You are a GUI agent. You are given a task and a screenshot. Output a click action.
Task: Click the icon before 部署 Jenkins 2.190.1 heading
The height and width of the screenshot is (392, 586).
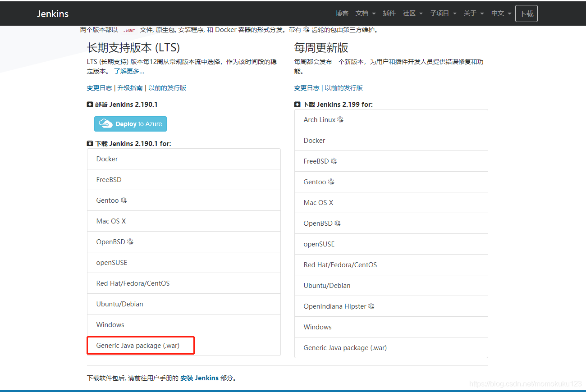[x=90, y=104]
